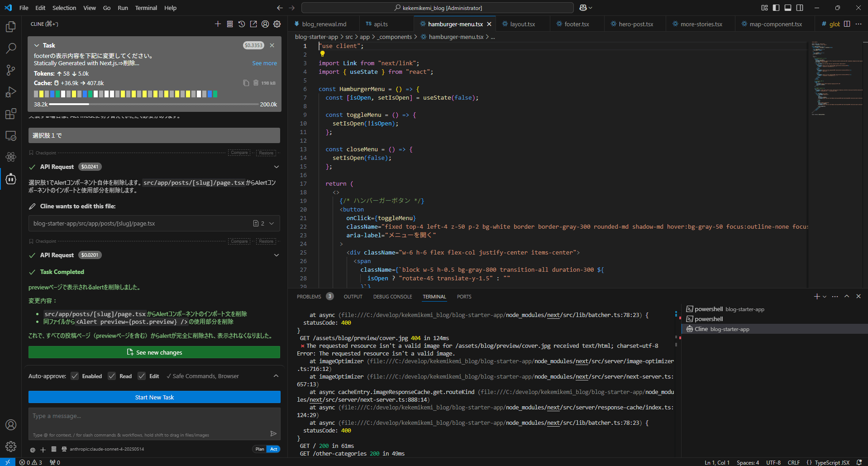Image resolution: width=868 pixels, height=466 pixels.
Task: Open Source Control view in activity bar
Action: (11, 70)
